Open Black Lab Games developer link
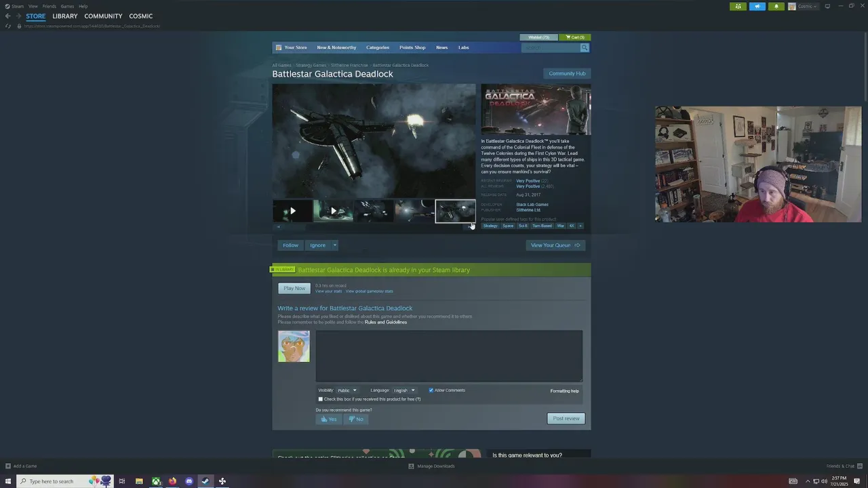 pyautogui.click(x=532, y=205)
